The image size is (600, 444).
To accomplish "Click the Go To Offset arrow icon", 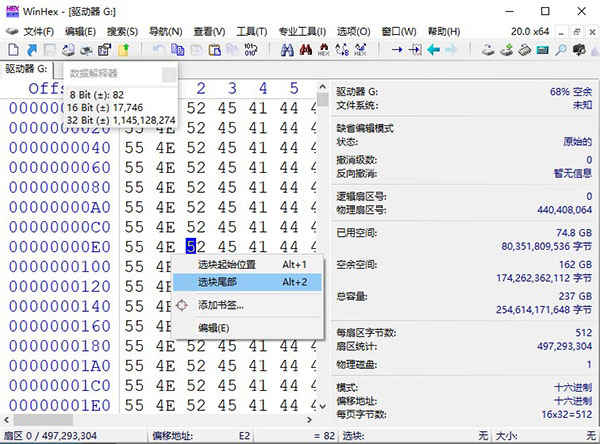I will coord(397,50).
